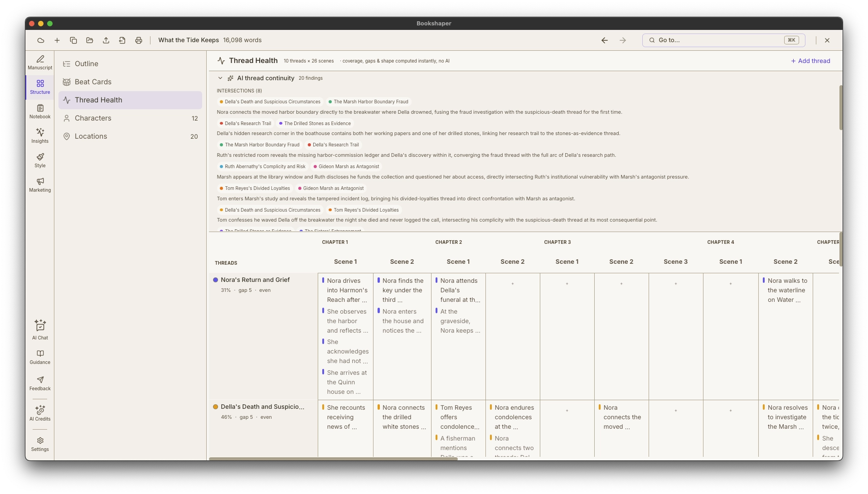Click the print icon
Viewport: 868px width, 494px height.
[x=139, y=40]
